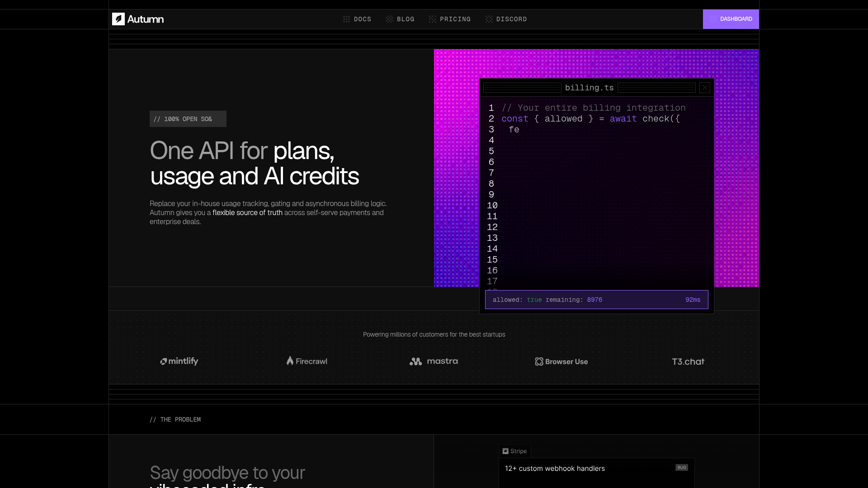This screenshot has width=868, height=488.
Task: Click 'Powering millions of customers' tagline
Action: click(x=434, y=334)
